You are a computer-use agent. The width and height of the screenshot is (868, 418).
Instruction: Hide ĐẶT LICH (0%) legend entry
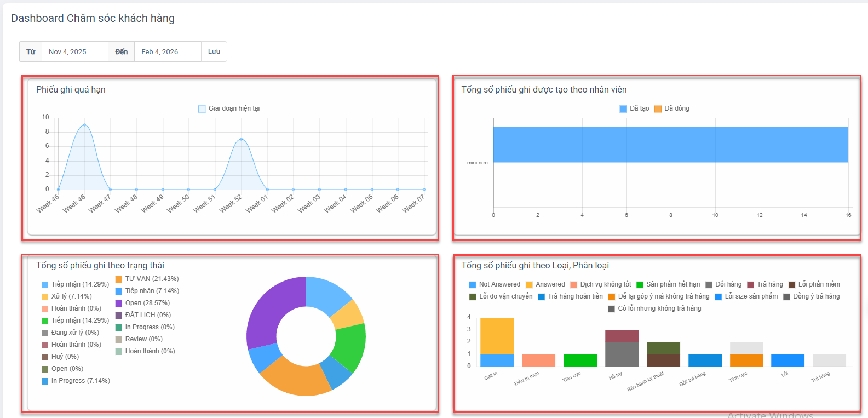tap(143, 315)
